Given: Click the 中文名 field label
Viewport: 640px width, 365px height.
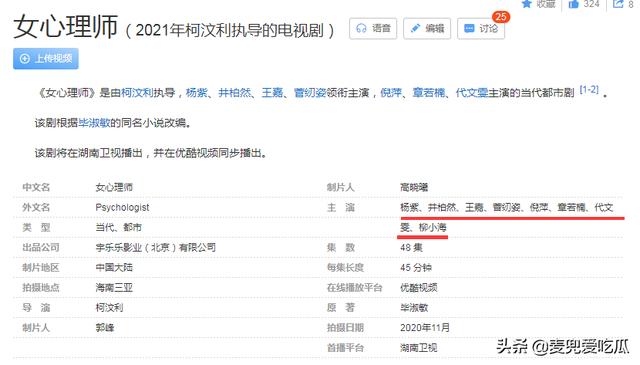Looking at the screenshot, I should pyautogui.click(x=36, y=187).
